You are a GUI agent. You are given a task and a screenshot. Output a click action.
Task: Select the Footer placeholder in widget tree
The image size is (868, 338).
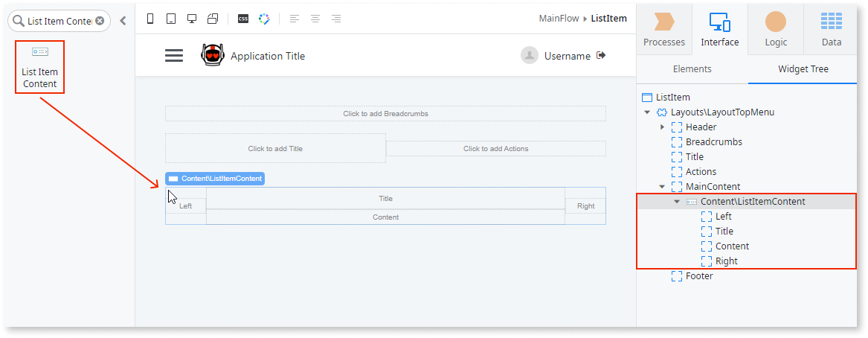pos(698,276)
